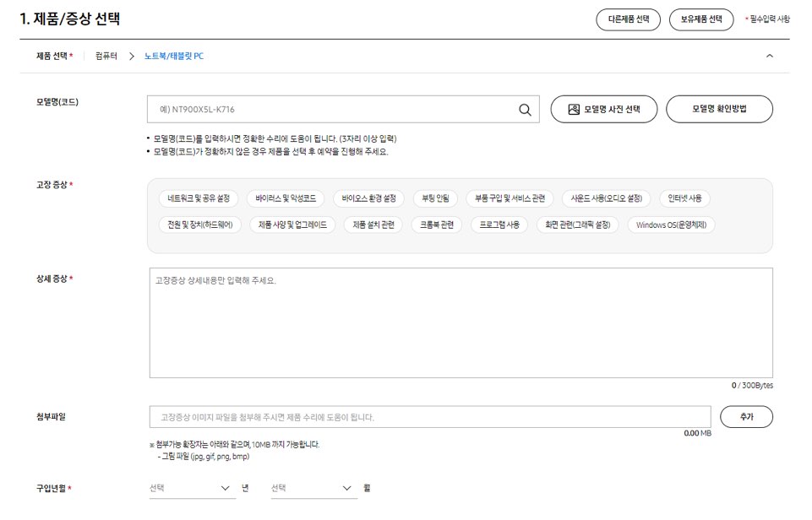Viewport: 812px width, 520px height.
Task: Click the model name search magnifier icon
Action: [x=525, y=109]
